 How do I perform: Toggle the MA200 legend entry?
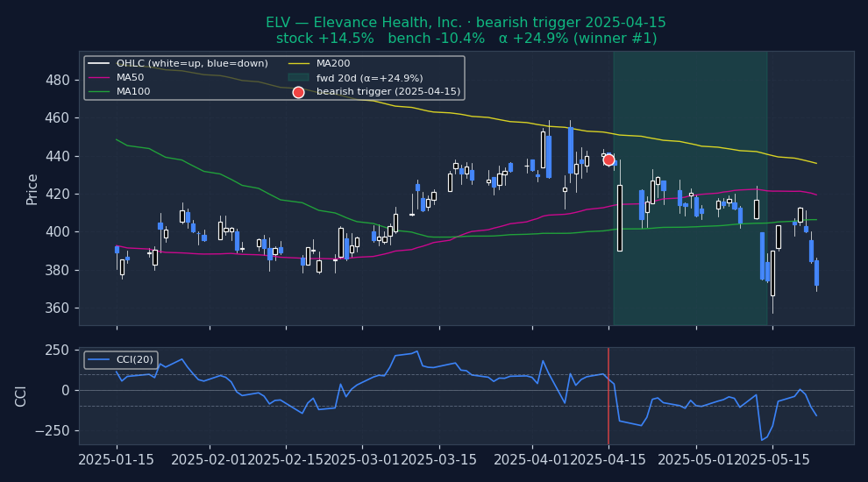coord(333,64)
